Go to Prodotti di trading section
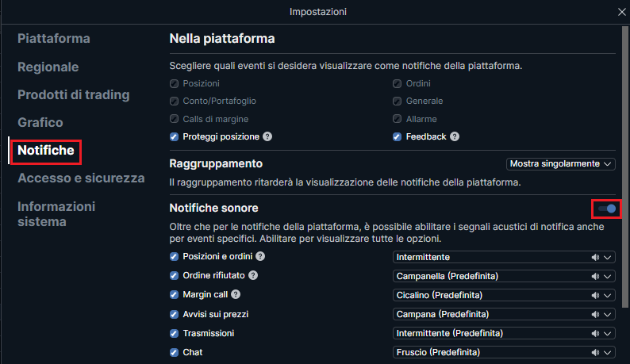630x364 pixels. [74, 95]
